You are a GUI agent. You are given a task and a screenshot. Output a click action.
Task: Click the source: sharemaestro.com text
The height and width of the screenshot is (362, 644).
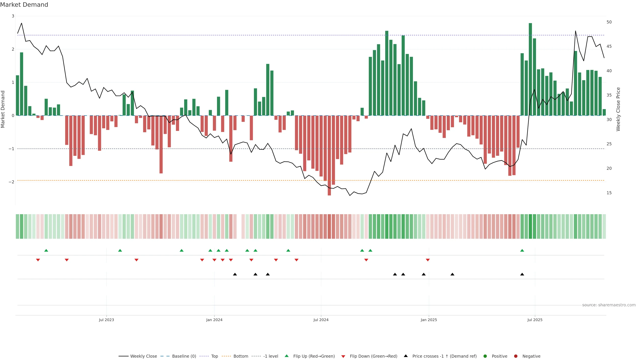pos(609,305)
